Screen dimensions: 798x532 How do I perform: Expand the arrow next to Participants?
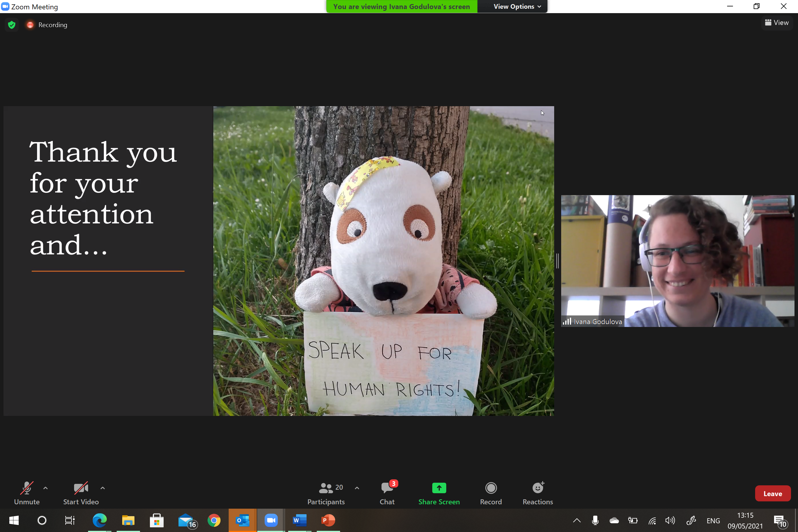357,488
